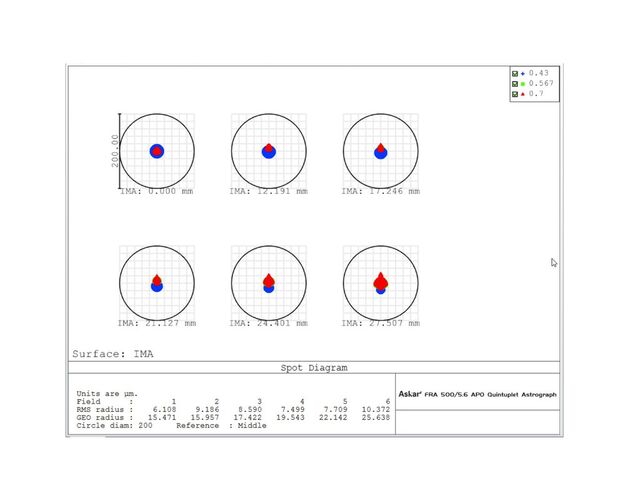The image size is (630, 500).
Task: Click RMS radius value 7.709
Action: 335,410
